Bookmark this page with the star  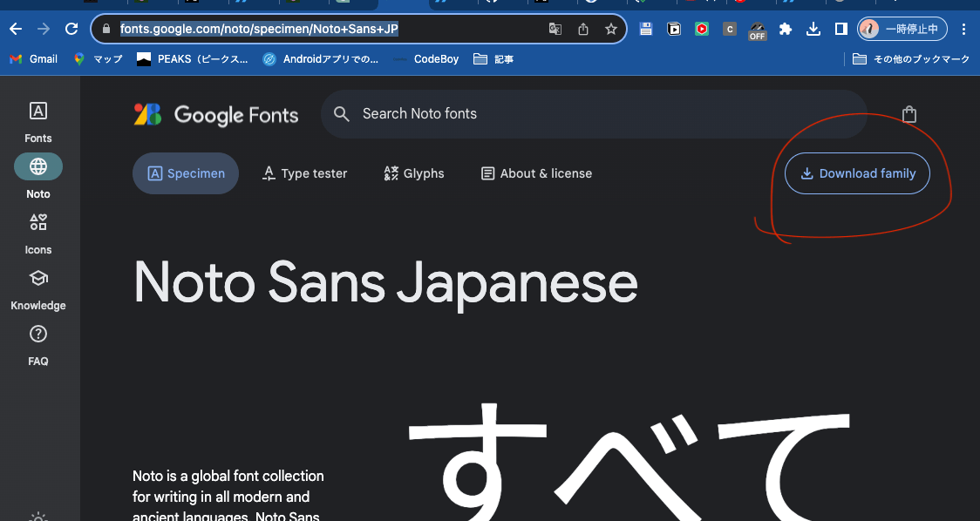pyautogui.click(x=611, y=29)
